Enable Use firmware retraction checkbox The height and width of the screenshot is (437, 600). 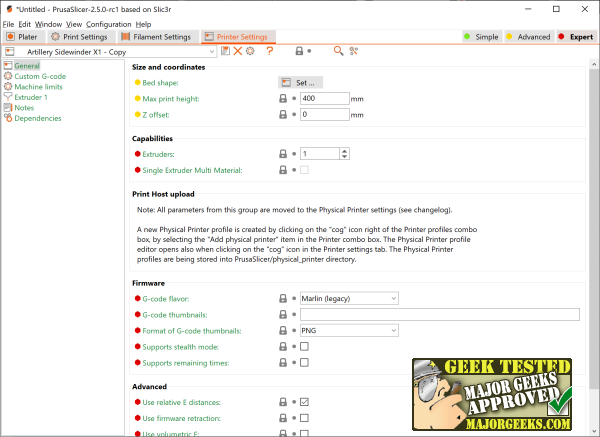(x=304, y=418)
